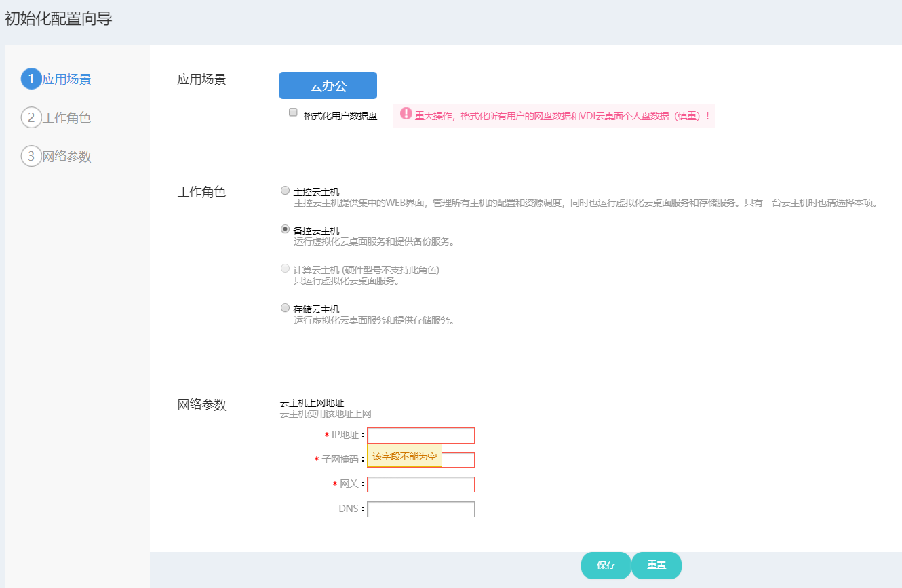The image size is (902, 588).
Task: Click the 保存 button
Action: tap(606, 566)
